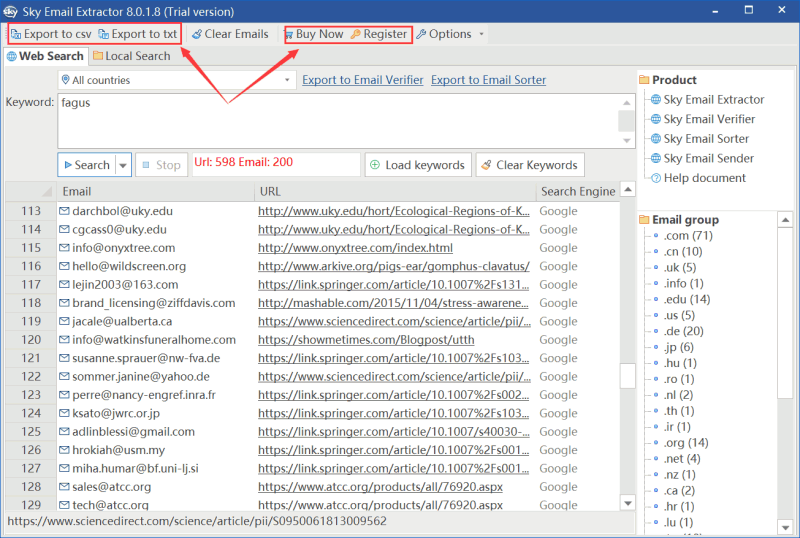800x538 pixels.
Task: Select the Web Search tab
Action: (x=45, y=56)
